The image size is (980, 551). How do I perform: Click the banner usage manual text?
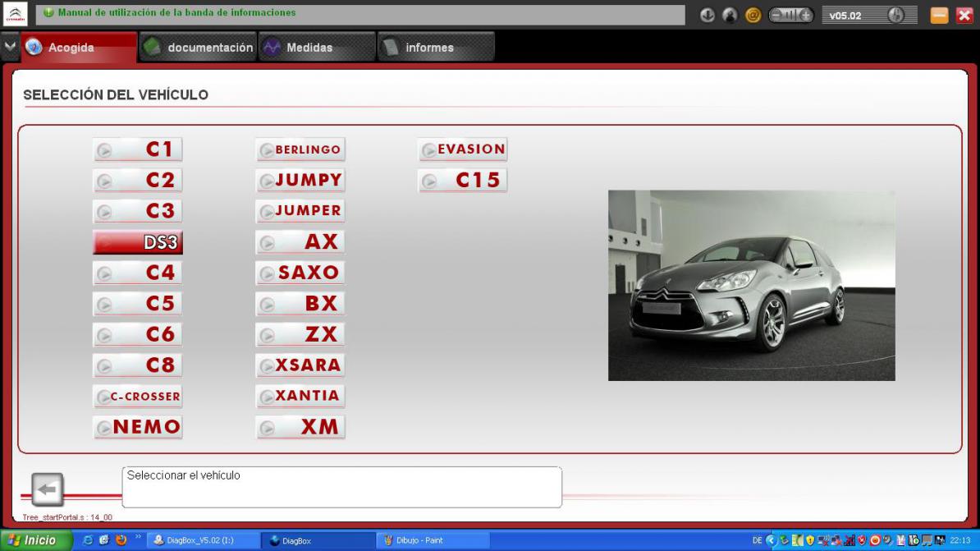coord(176,12)
